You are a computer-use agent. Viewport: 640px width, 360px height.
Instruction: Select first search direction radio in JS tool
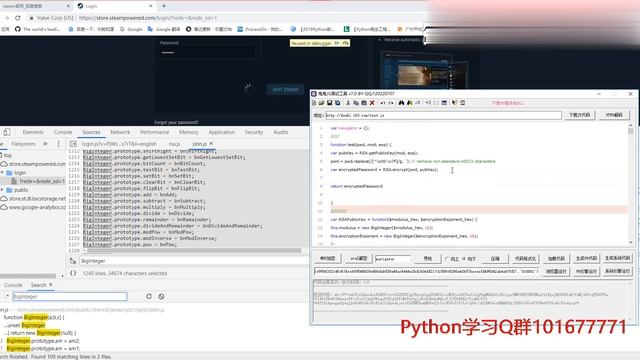click(x=447, y=259)
